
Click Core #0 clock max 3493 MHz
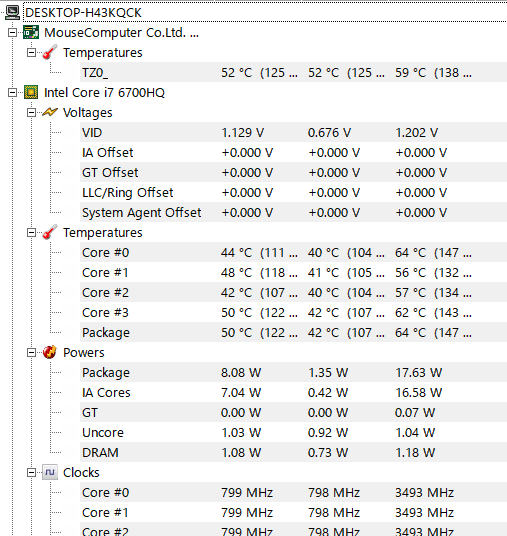(424, 493)
